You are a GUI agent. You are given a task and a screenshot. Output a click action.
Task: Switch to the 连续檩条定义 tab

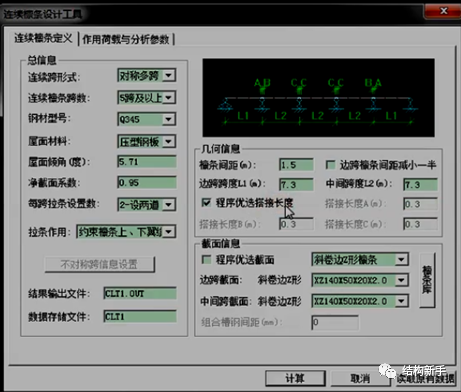point(43,38)
